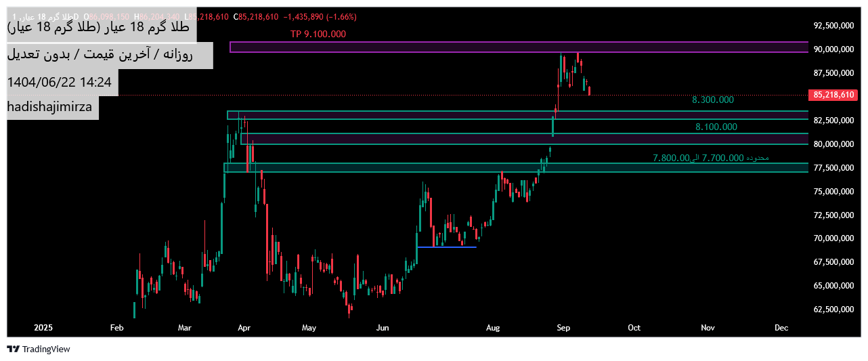The image size is (868, 361).
Task: Click the روزانه / آخرین قیمت subtitle box
Action: [x=110, y=55]
